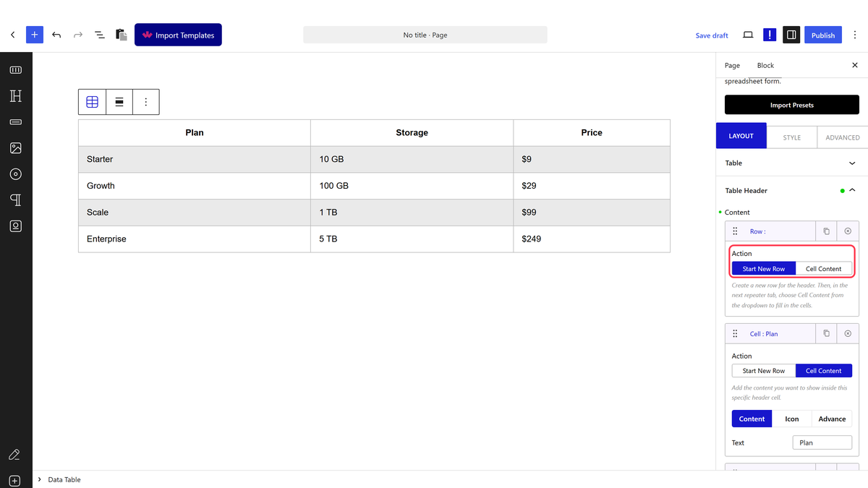Open the Import Templates library
The height and width of the screenshot is (488, 868).
click(x=178, y=35)
